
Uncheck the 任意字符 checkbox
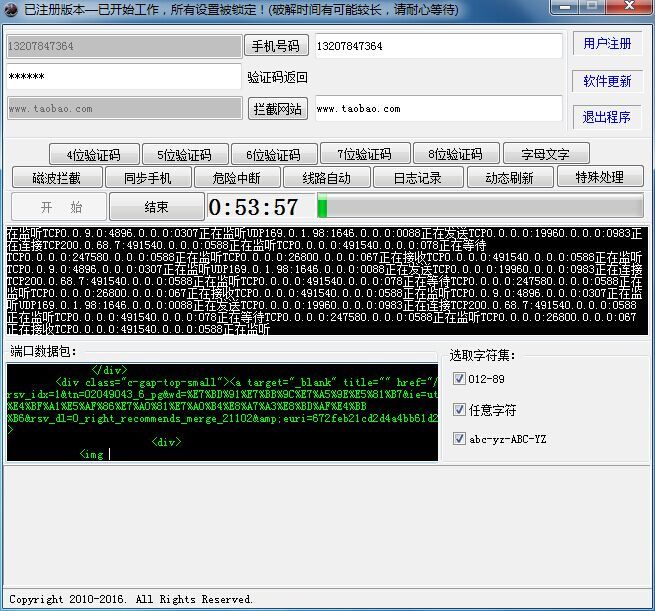[459, 409]
